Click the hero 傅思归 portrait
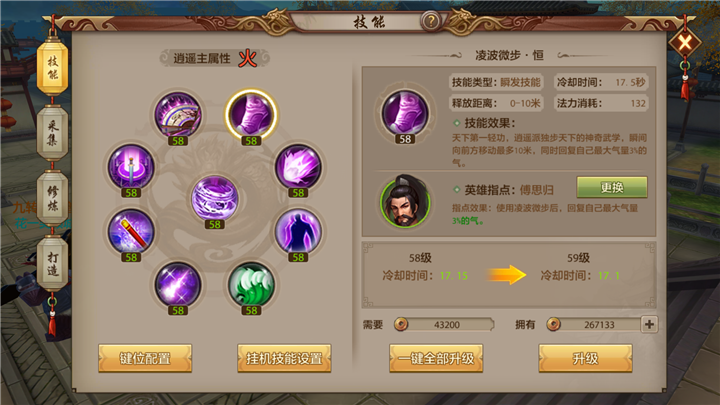Screen dimensions: 720x405 [x=405, y=202]
